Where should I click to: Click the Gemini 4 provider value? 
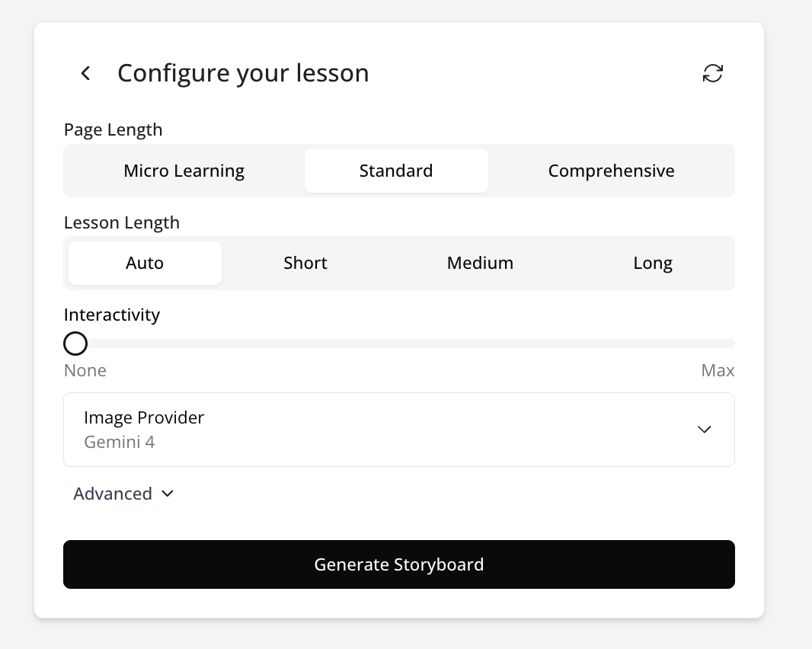[x=120, y=442]
